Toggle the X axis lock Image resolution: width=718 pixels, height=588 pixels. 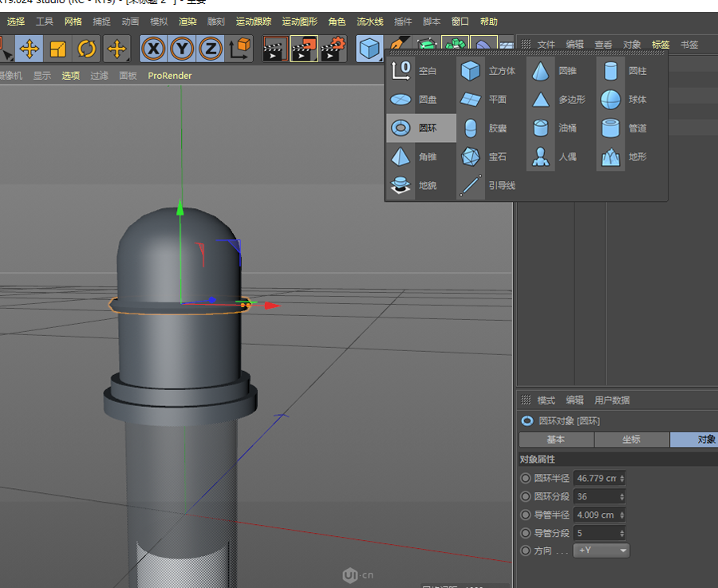pos(152,49)
